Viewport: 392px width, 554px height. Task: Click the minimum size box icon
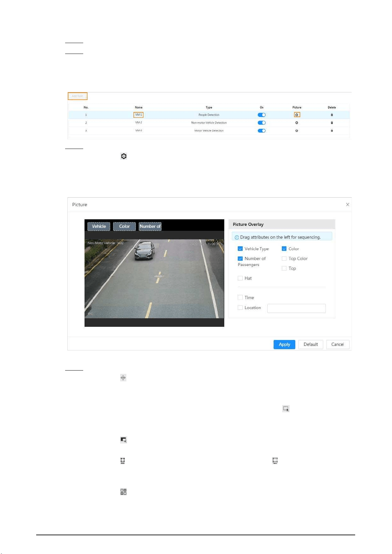pos(123,461)
